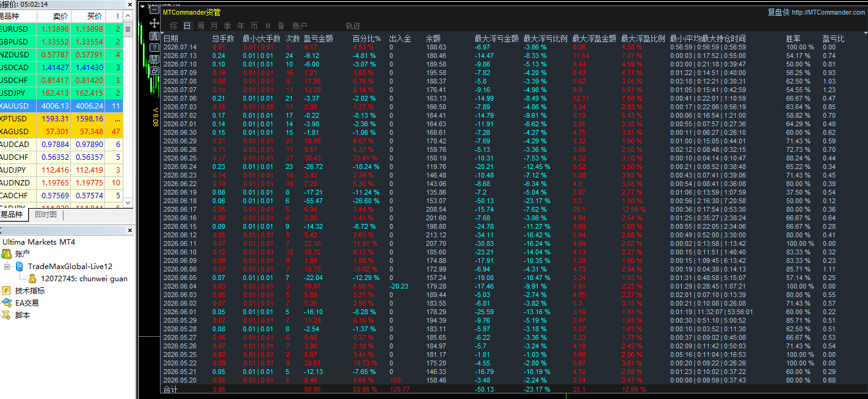
Task: Click the TradeMaxGlobal-Live12 server icon
Action: click(20, 266)
